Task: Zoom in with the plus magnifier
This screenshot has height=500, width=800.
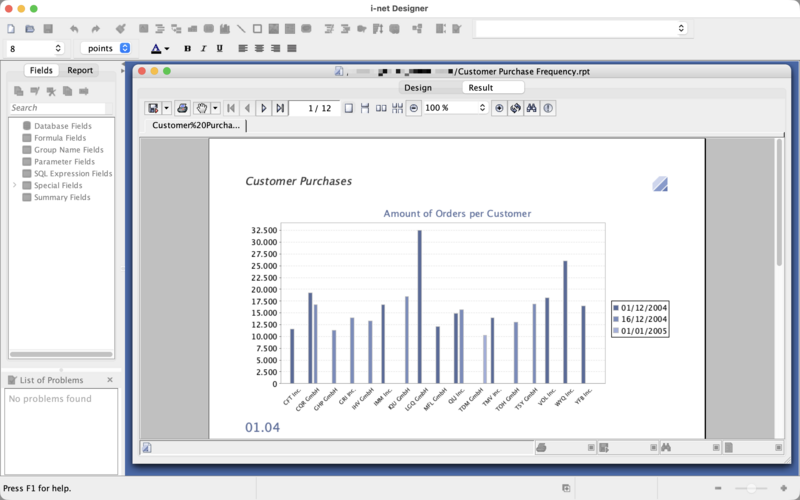Action: (x=499, y=108)
